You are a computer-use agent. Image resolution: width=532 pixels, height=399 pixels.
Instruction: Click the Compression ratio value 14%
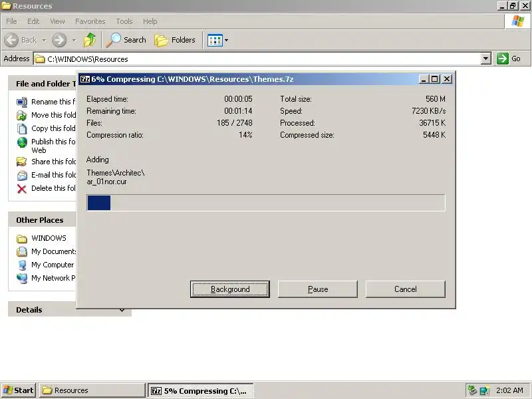tap(245, 135)
